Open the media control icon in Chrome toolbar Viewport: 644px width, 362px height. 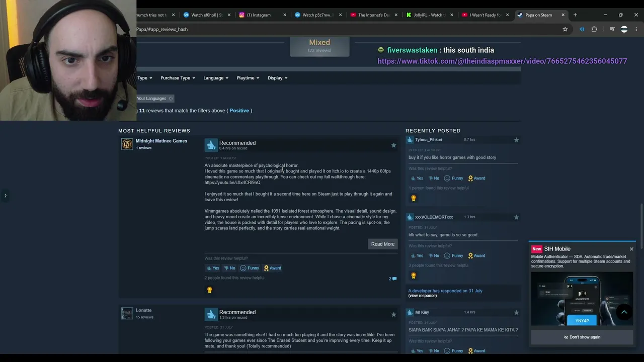[x=612, y=29]
